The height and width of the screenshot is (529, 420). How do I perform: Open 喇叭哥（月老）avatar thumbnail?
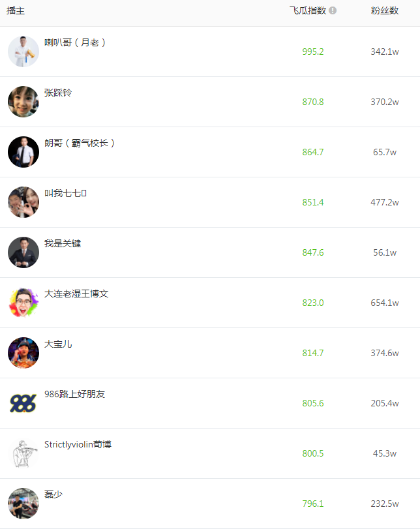23,52
